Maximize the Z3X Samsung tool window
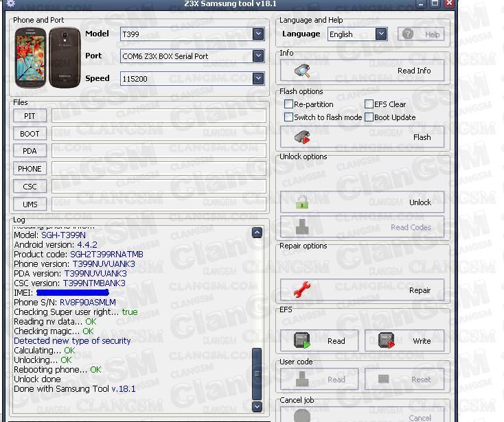The width and height of the screenshot is (504, 422). point(435,3)
